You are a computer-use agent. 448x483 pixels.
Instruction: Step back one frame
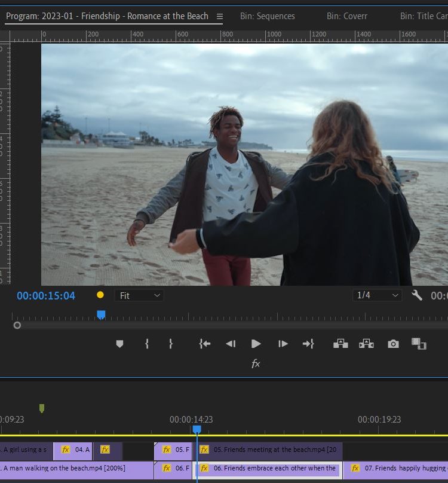point(231,344)
